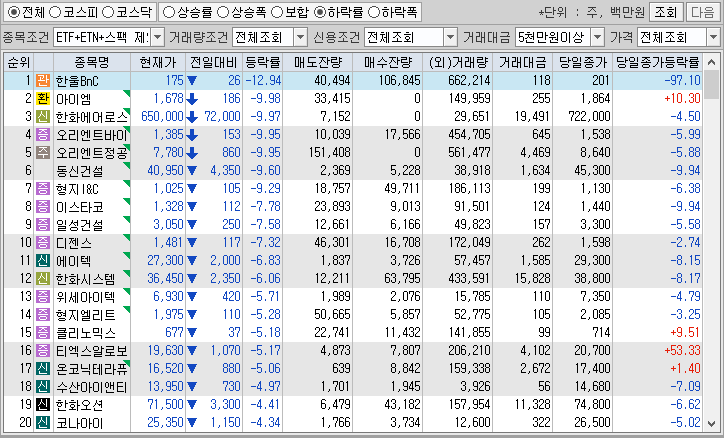Open the 거래량조건 dropdown
The height and width of the screenshot is (438, 724).
click(300, 37)
